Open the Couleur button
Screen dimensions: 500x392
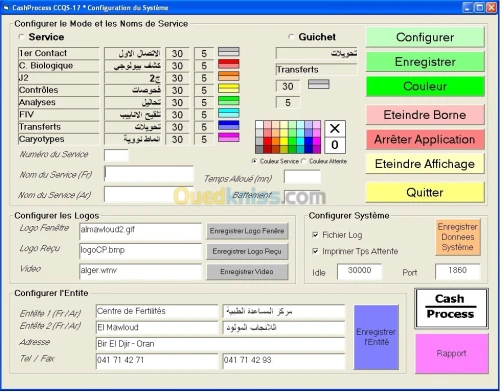click(x=425, y=86)
